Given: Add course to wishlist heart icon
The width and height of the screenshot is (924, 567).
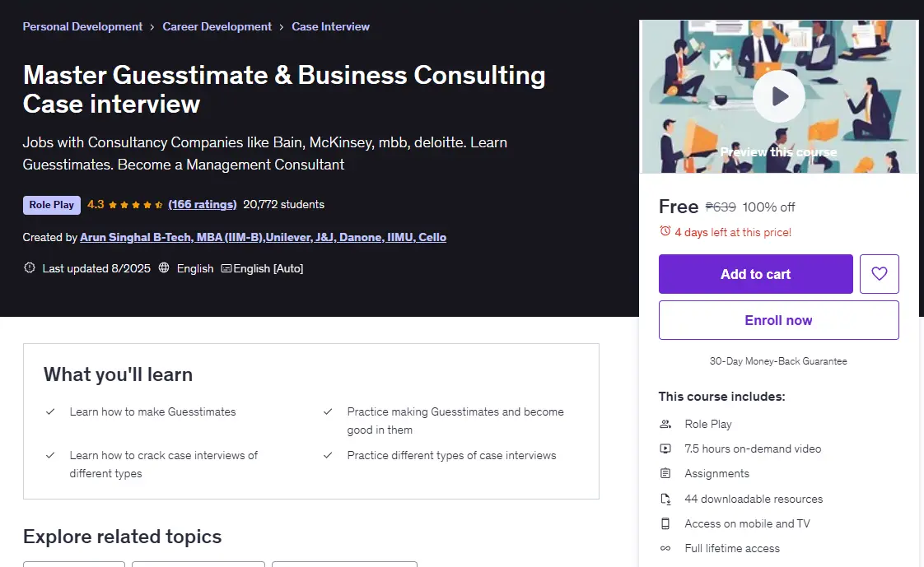Looking at the screenshot, I should [880, 274].
